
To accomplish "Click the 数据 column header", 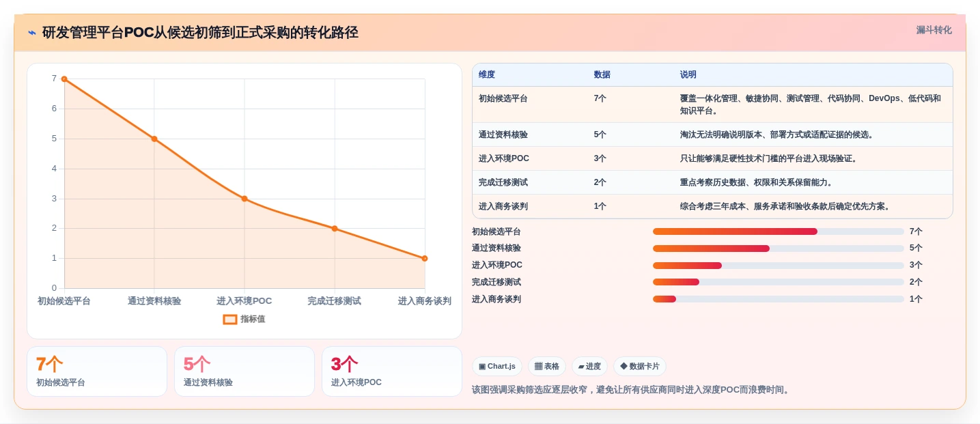I will 602,74.
